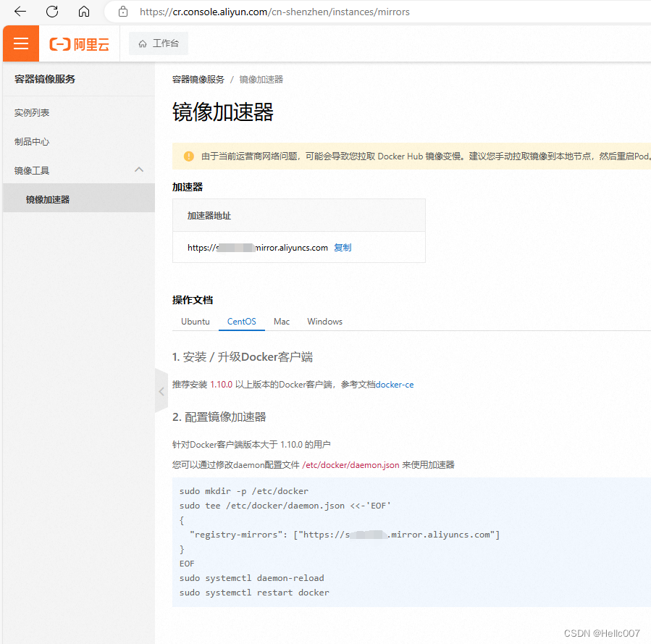Click the 容器镜像服务 breadcrumb link

point(198,79)
